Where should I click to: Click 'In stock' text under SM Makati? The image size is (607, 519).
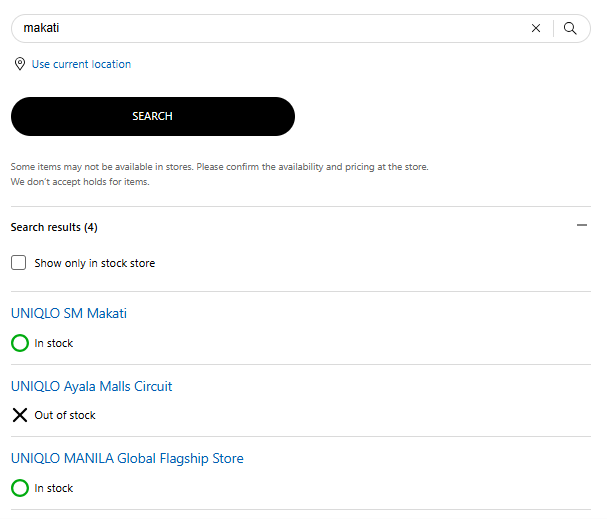(54, 343)
